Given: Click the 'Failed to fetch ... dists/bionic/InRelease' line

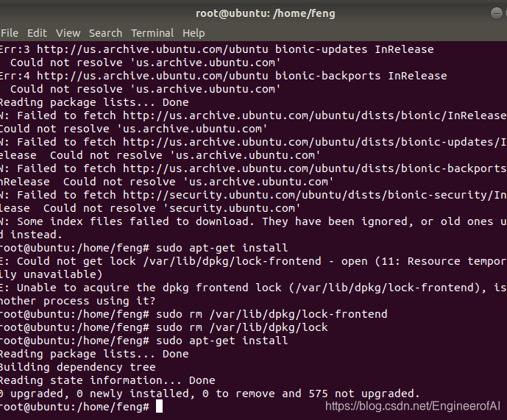Looking at the screenshot, I should pyautogui.click(x=253, y=115).
